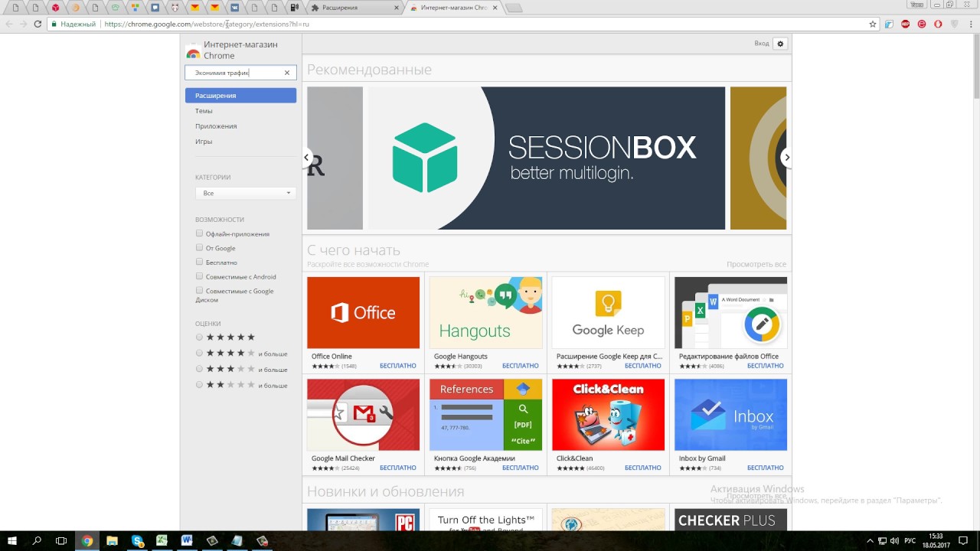Viewport: 980px width, 551px height.
Task: Click the Chrome address bar URL
Action: (207, 24)
